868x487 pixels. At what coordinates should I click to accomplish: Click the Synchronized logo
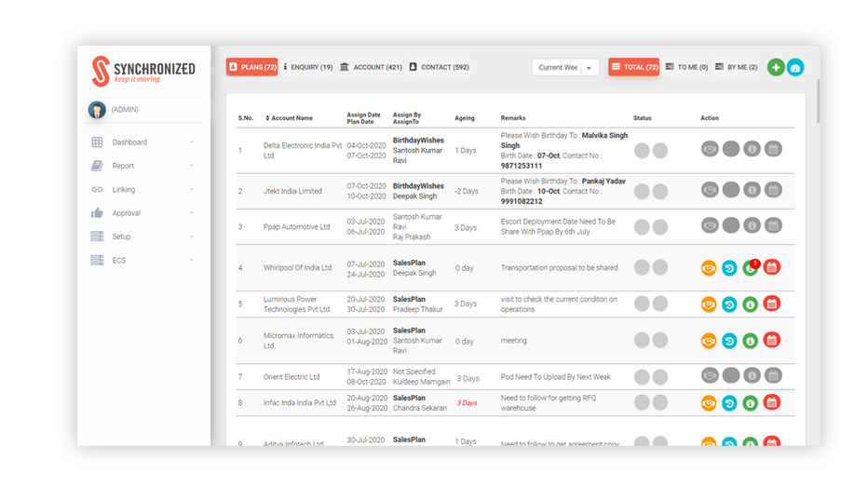coord(142,71)
